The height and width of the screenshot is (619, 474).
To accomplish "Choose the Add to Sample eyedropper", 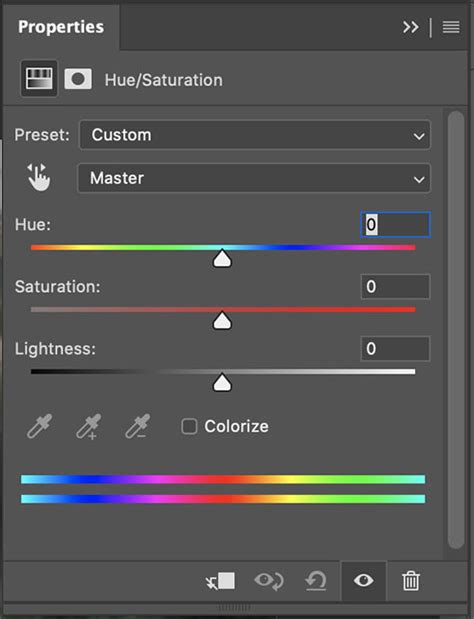I will point(88,427).
